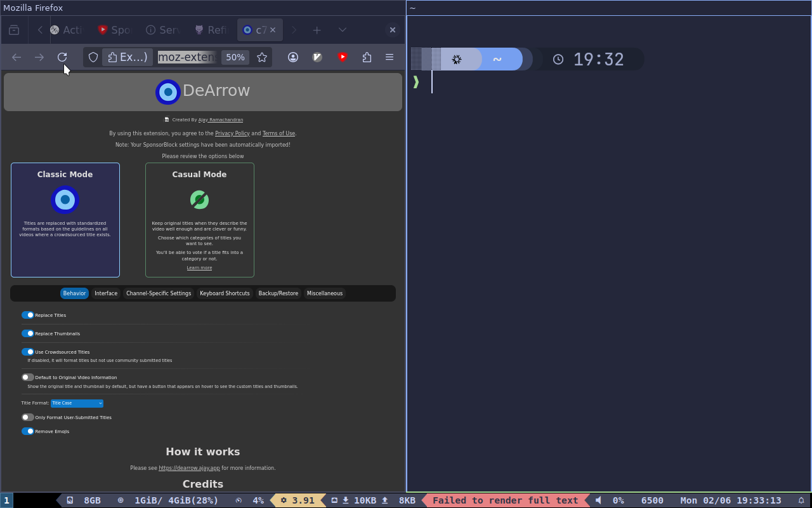Enable Default to Original Video Information
812x508 pixels.
[x=27, y=377]
